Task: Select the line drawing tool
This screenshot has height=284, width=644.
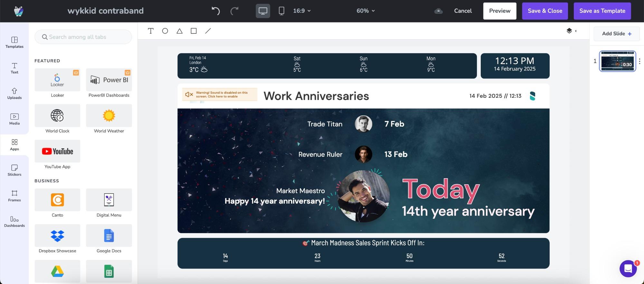Action: (208, 31)
